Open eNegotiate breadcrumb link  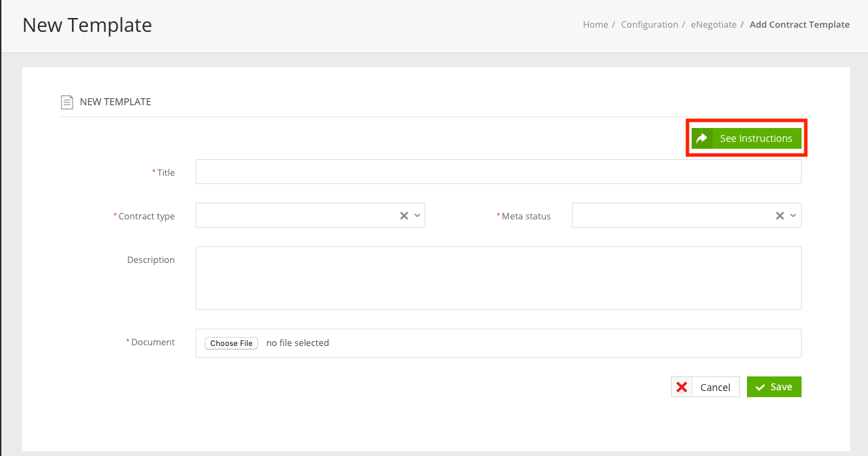point(714,24)
